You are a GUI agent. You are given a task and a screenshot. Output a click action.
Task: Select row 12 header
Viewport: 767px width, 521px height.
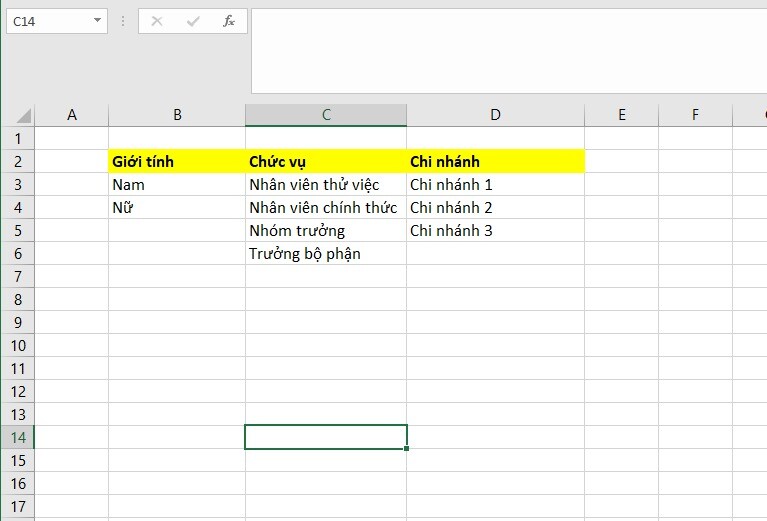18,391
